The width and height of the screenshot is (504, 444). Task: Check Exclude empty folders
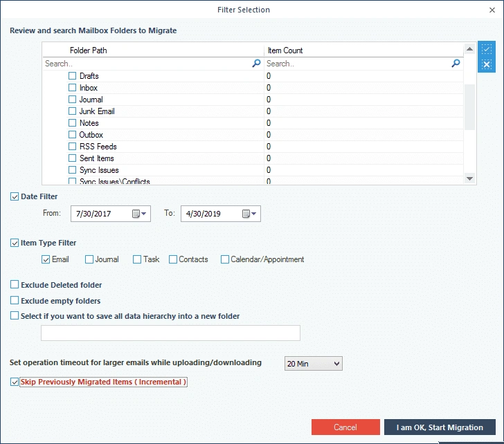(x=15, y=300)
